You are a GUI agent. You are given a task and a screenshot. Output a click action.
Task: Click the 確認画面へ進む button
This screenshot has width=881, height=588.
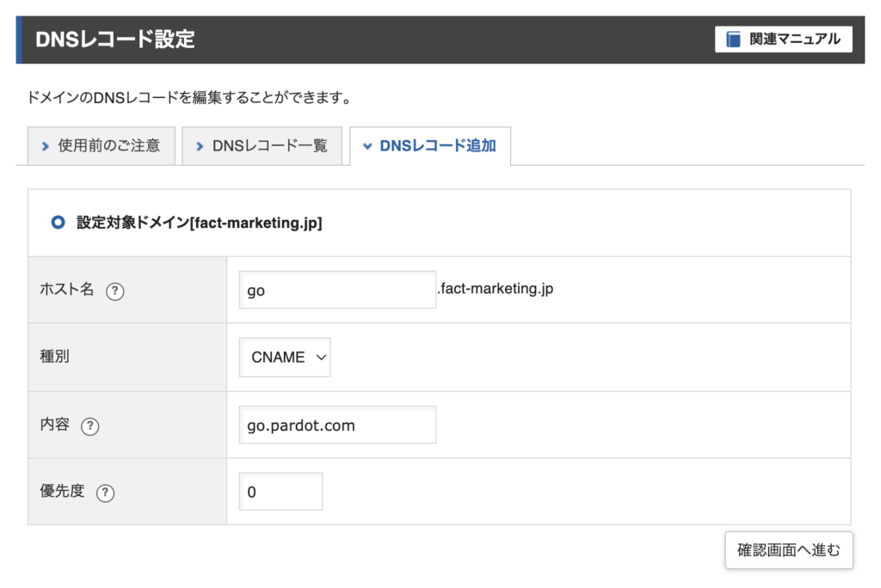(788, 550)
